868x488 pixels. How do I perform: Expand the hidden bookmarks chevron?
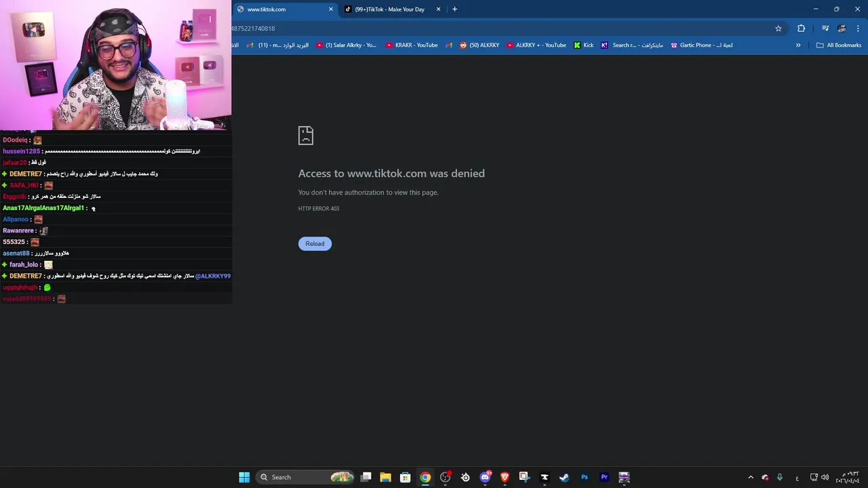click(798, 45)
